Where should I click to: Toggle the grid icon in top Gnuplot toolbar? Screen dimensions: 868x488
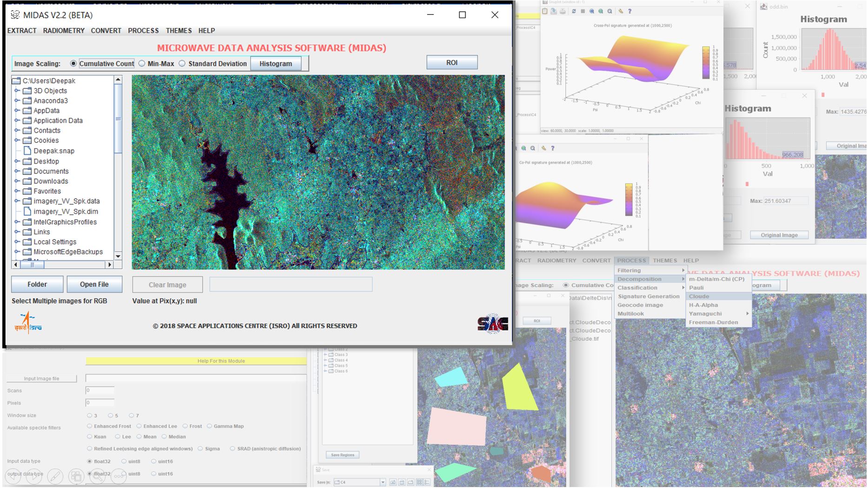(583, 11)
